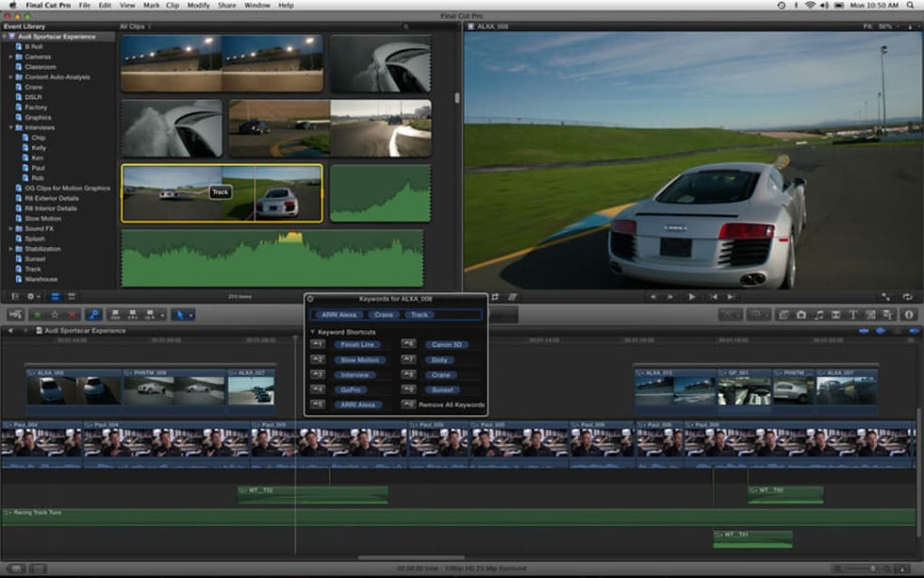Image resolution: width=924 pixels, height=578 pixels.
Task: Open the Titles browser
Action: click(853, 315)
